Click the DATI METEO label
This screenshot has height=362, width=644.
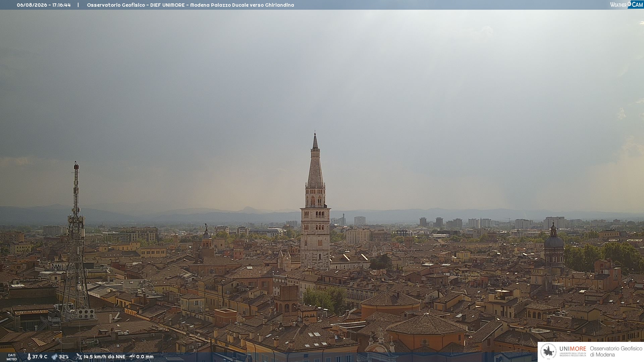12,357
